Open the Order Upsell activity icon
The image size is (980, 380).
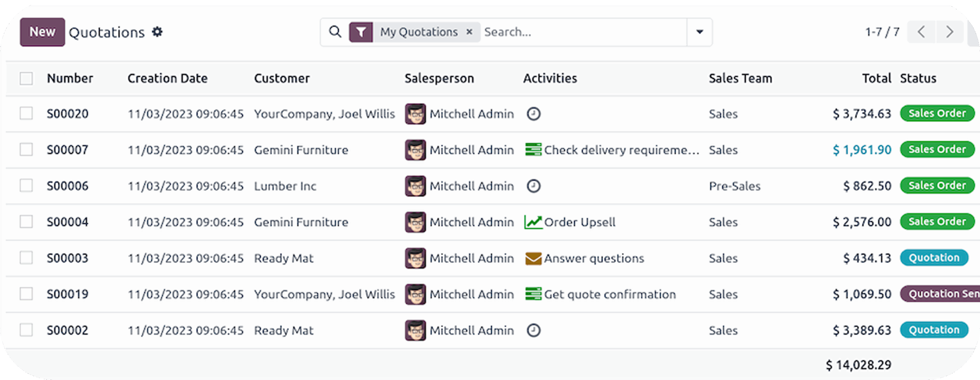coord(533,222)
